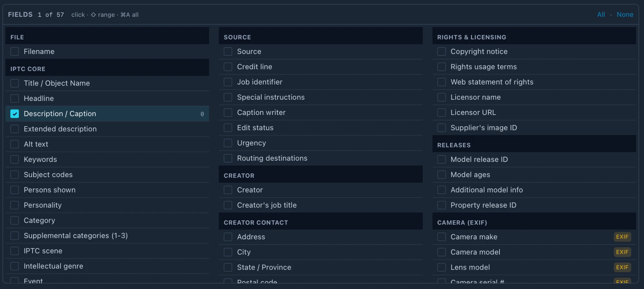Image resolution: width=644 pixels, height=289 pixels.
Task: Check Supplier's image ID checkbox
Action: 441,128
